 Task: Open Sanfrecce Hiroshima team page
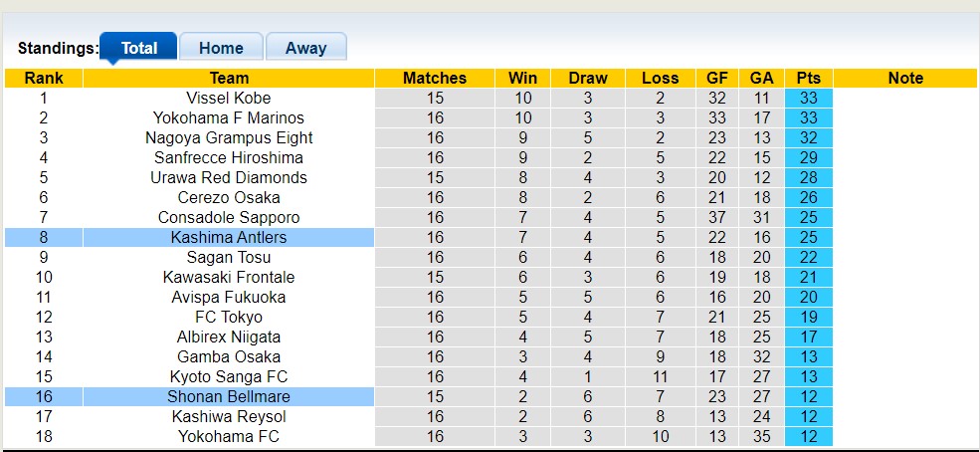[229, 157]
